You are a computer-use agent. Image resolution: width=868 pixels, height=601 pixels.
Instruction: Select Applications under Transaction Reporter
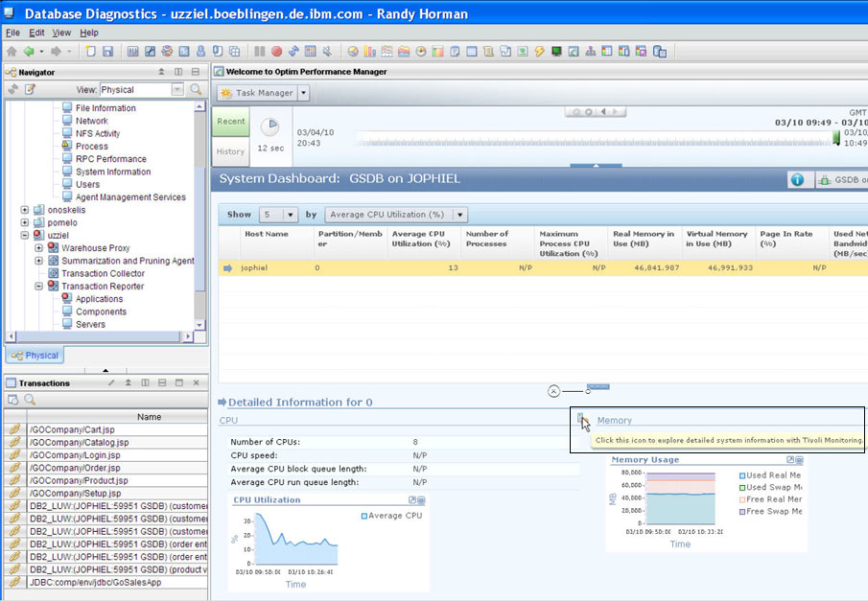coord(99,299)
